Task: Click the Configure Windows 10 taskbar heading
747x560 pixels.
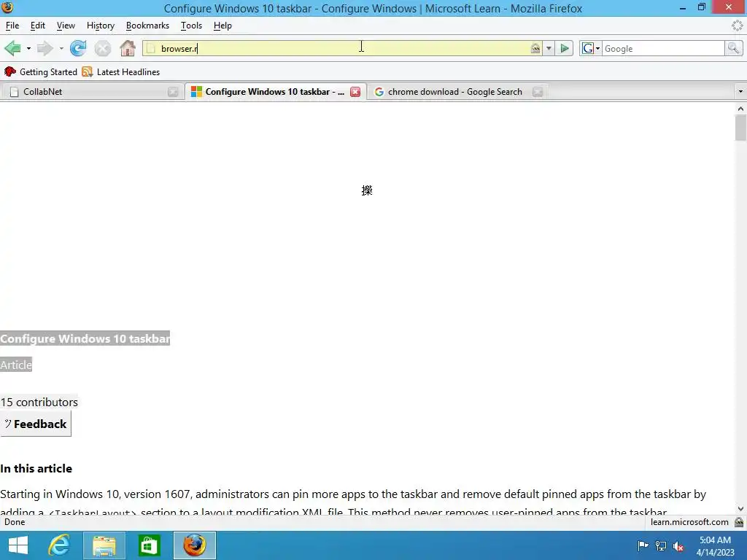Action: 85,338
